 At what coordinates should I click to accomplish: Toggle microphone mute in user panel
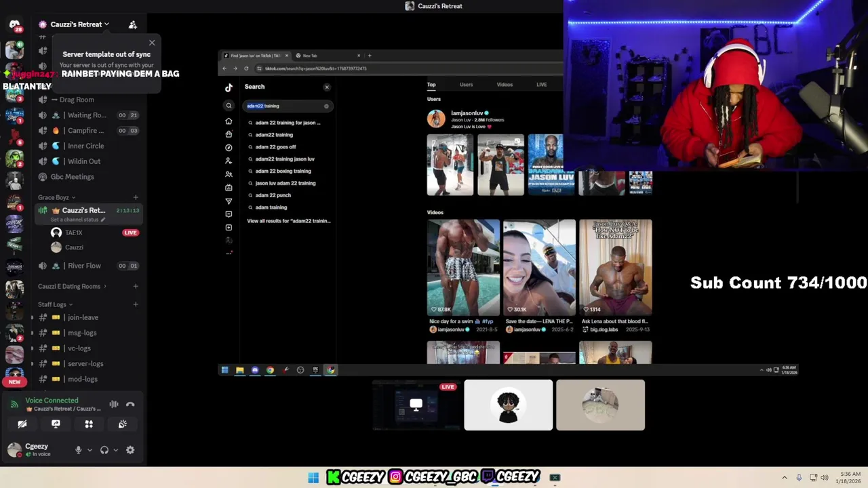[79, 450]
